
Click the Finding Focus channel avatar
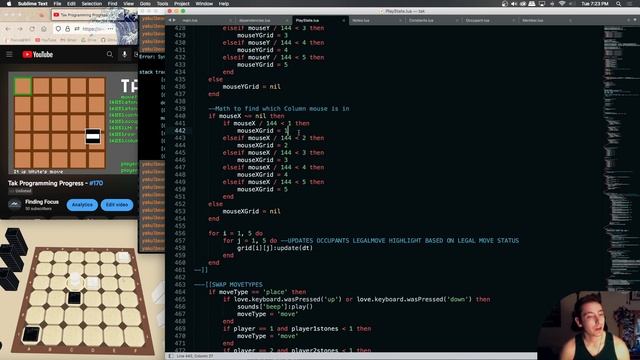point(15,204)
